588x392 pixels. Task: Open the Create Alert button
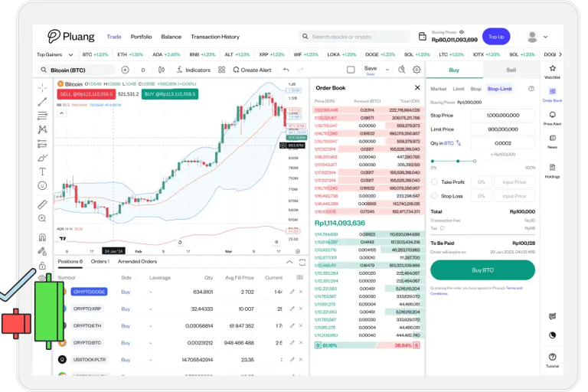253,70
